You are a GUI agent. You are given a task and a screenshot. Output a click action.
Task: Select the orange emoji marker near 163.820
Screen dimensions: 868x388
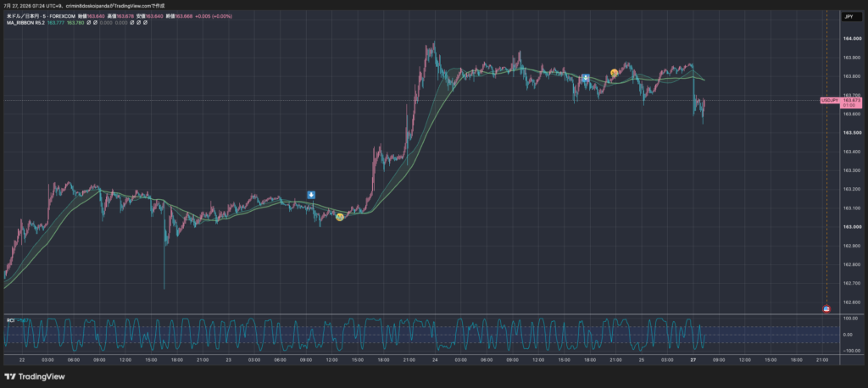coord(614,73)
